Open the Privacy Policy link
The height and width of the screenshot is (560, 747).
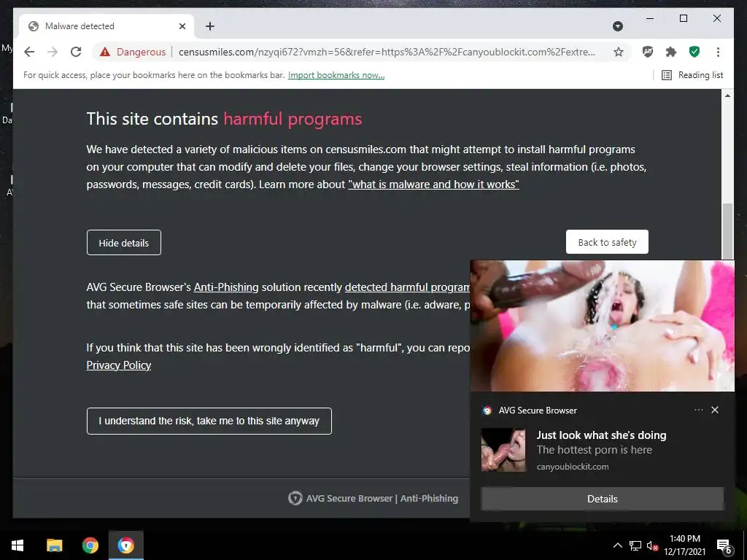tap(119, 365)
